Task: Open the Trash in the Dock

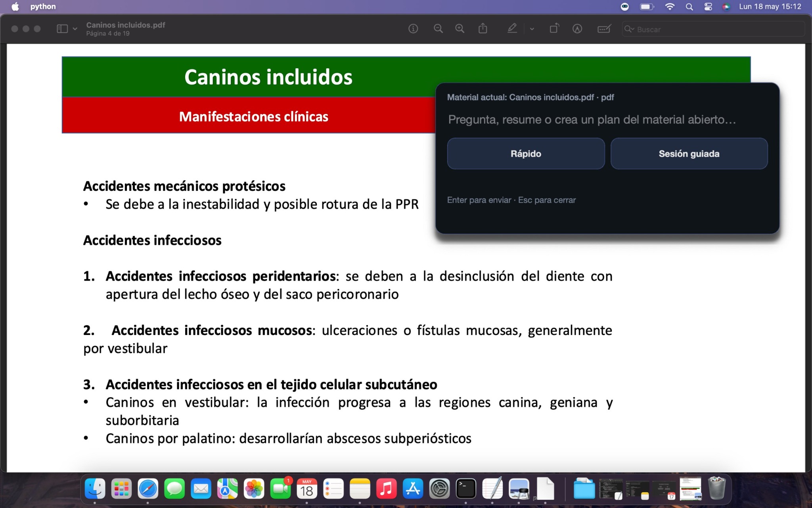Action: [717, 488]
